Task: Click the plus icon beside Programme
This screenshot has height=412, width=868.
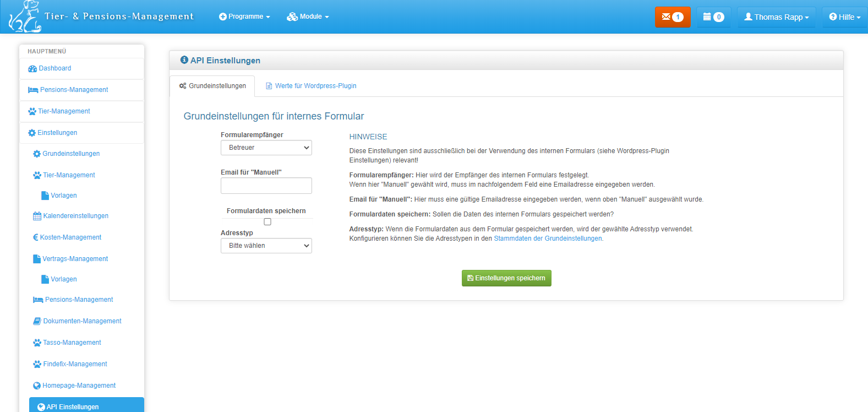Action: (223, 17)
